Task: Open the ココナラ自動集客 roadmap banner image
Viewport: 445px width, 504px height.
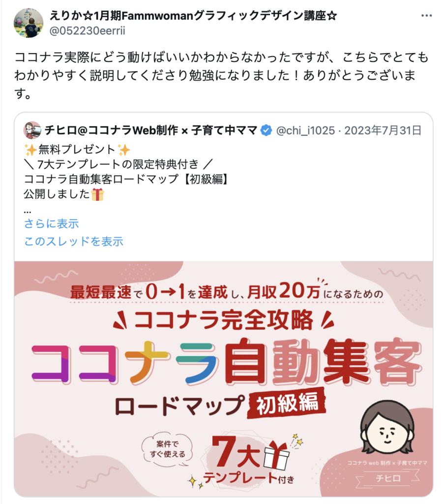Action: (x=223, y=379)
